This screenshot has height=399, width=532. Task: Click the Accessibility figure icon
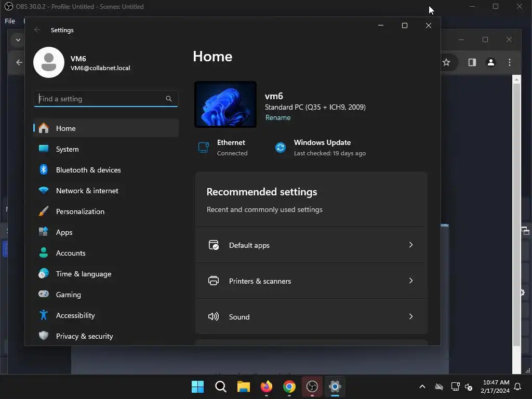tap(44, 315)
